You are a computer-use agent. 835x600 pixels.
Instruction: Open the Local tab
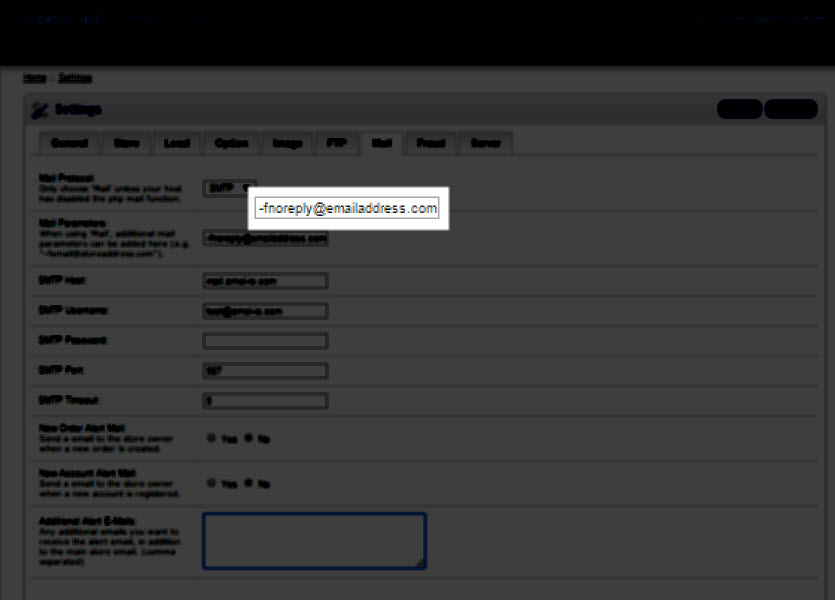tap(177, 143)
